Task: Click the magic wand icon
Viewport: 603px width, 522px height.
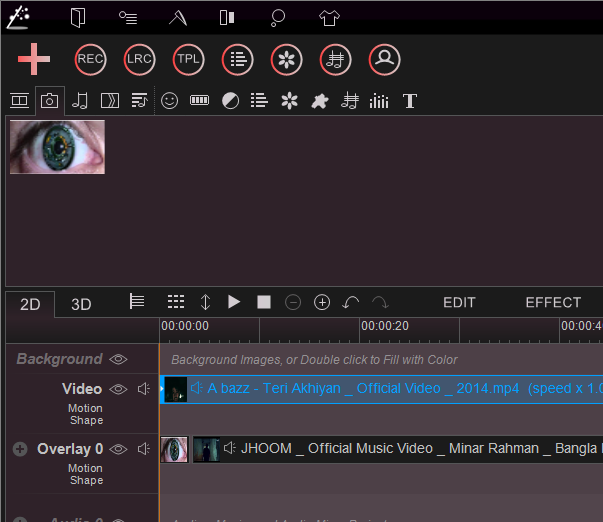Action: tap(18, 17)
